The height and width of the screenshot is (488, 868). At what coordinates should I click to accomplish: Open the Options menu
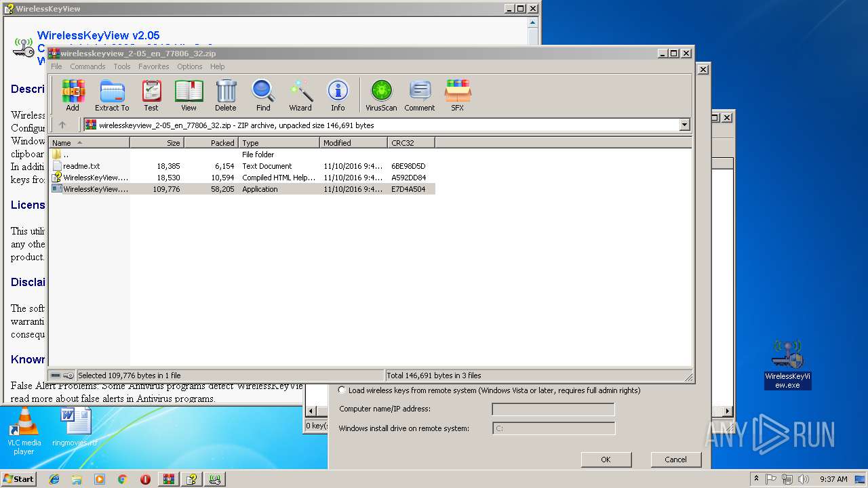(x=190, y=66)
